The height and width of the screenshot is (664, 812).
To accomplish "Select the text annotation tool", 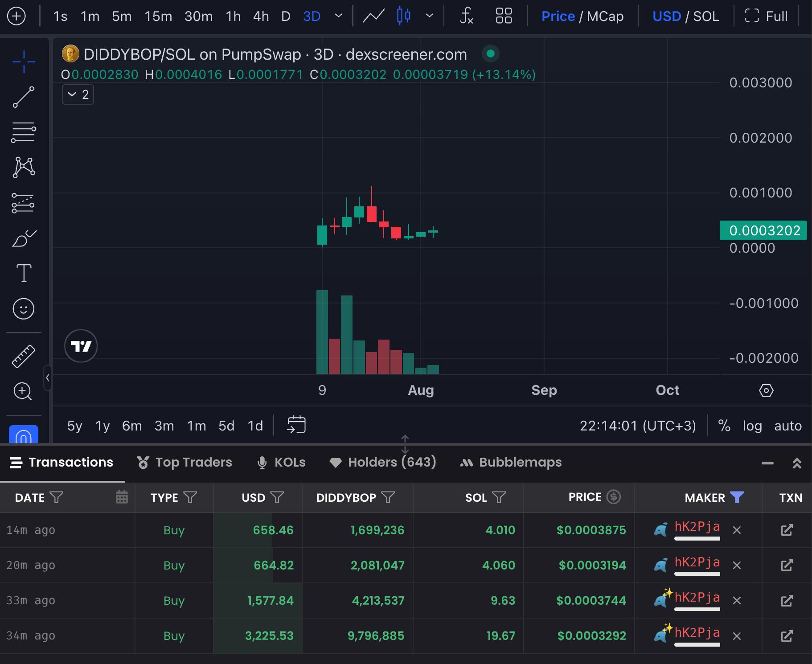I will tap(24, 273).
